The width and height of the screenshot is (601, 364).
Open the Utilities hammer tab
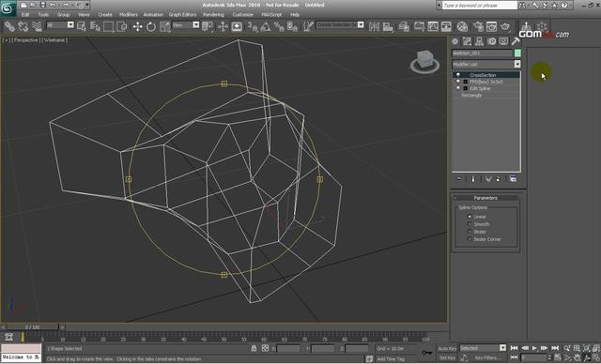516,41
